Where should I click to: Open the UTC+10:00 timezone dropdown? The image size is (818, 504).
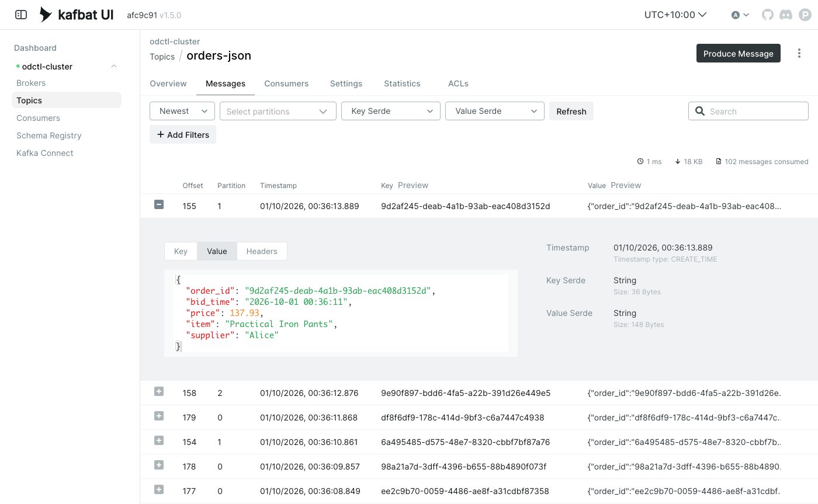(675, 15)
